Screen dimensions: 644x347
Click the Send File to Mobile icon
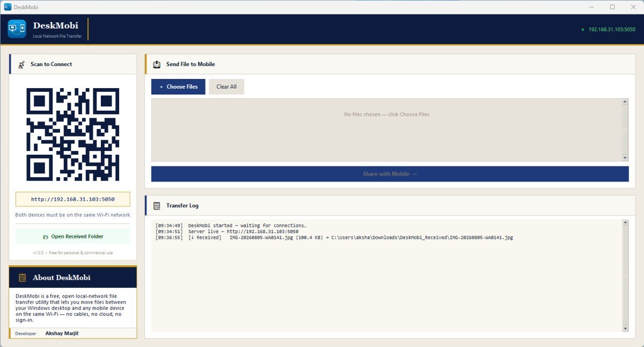157,64
